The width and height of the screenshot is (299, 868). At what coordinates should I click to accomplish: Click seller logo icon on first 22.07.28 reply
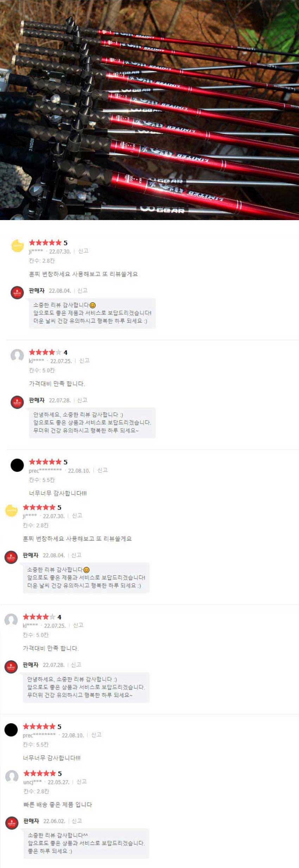pyautogui.click(x=17, y=402)
